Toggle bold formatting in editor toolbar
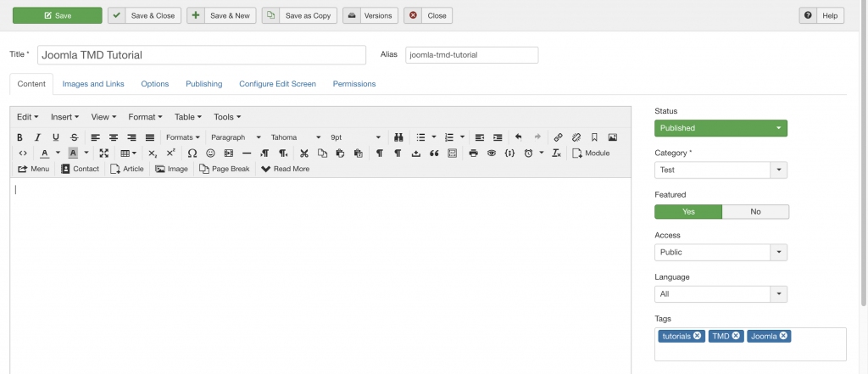The width and height of the screenshot is (868, 374). [20, 137]
